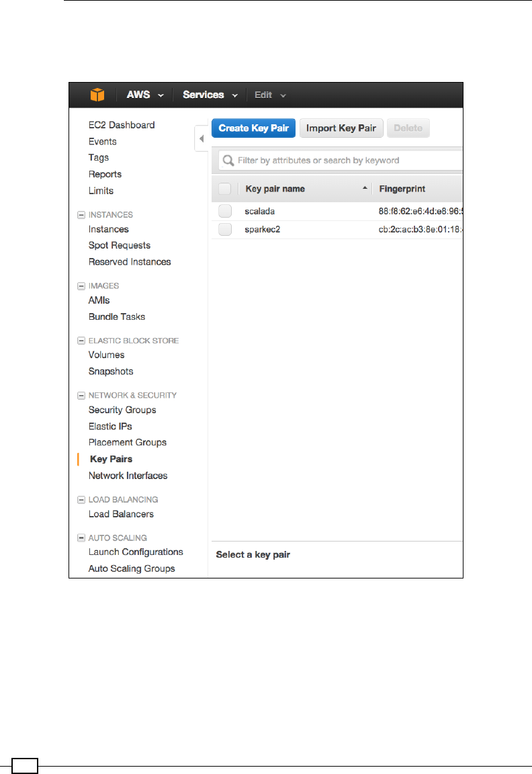Click the search magnifier icon
This screenshot has height=774, width=532.
point(228,161)
